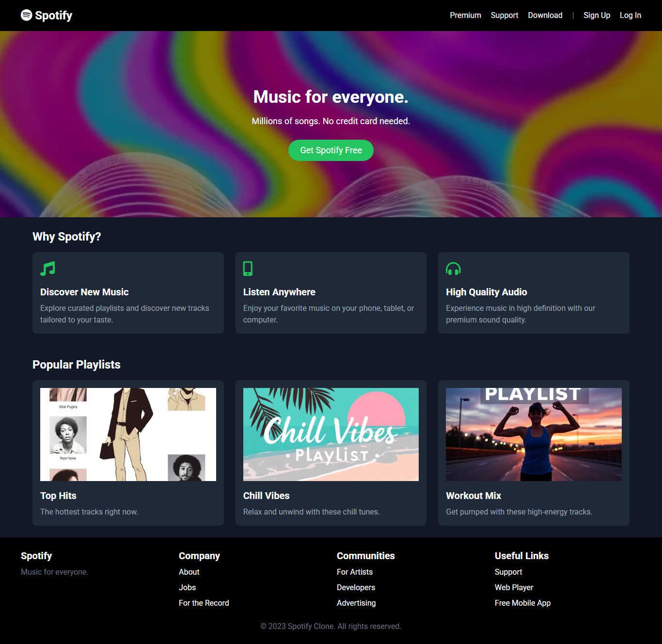Visit For the Record link

pyautogui.click(x=204, y=603)
